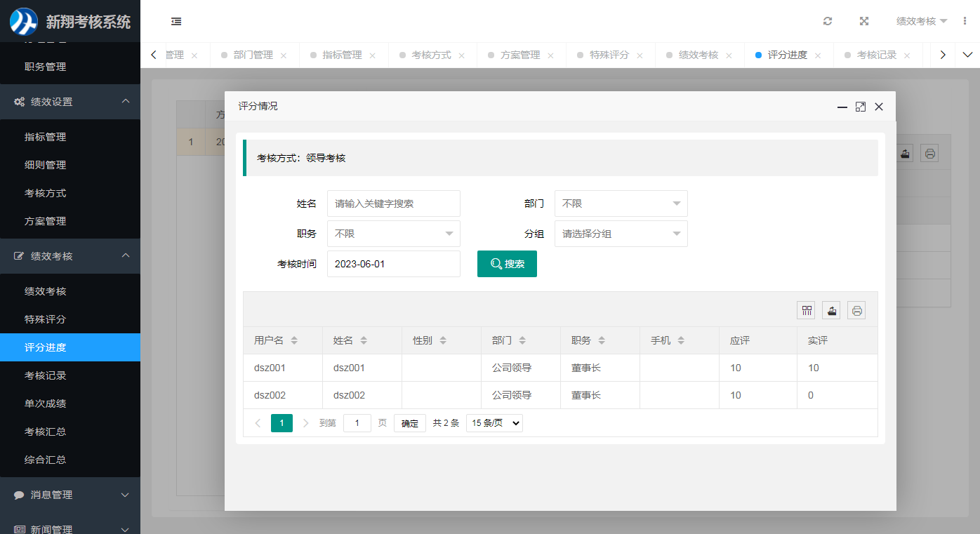Screen dimensions: 980x534
Task: Change the 15 条/页 page size selector
Action: coord(494,423)
